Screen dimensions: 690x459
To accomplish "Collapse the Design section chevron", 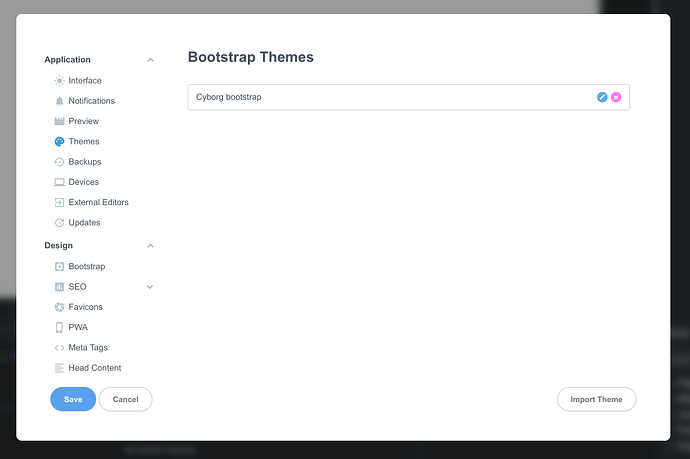I will coord(150,246).
